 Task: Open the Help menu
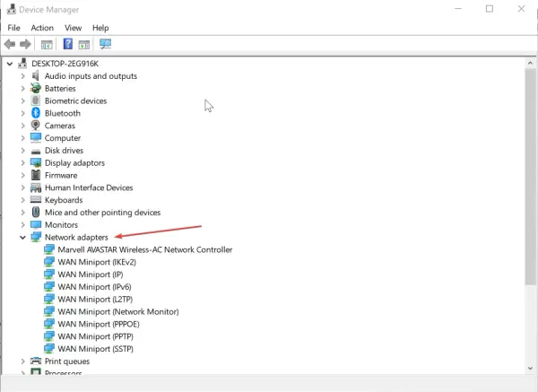point(100,28)
